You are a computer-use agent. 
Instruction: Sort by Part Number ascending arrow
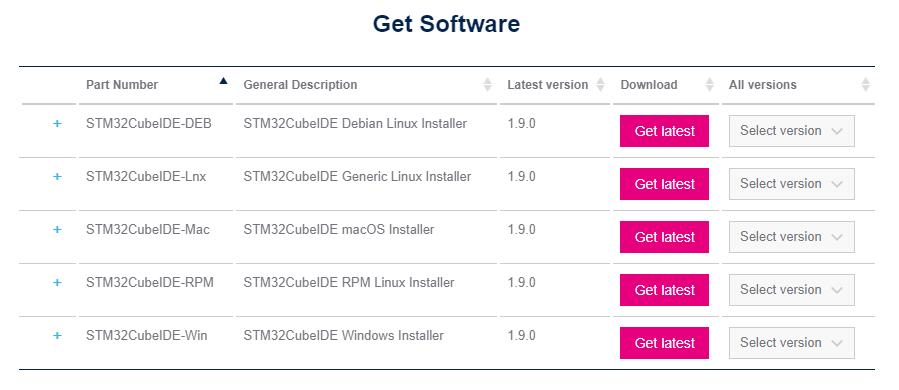(224, 81)
